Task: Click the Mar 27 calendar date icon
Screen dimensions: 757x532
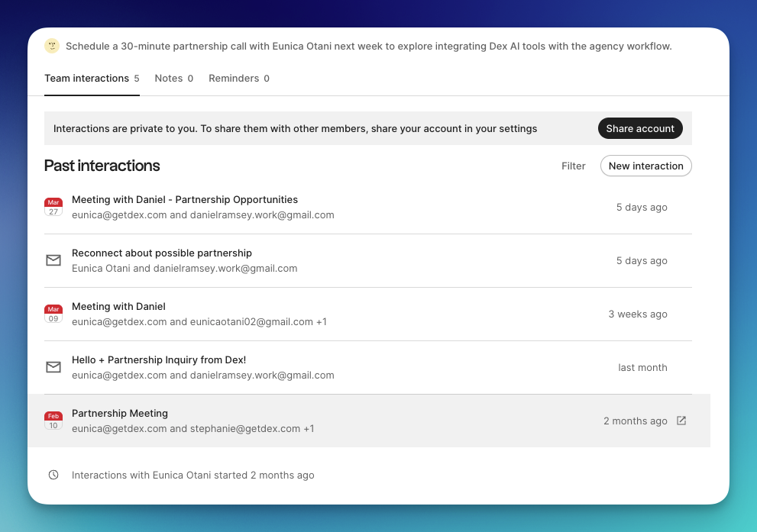Action: (x=53, y=207)
